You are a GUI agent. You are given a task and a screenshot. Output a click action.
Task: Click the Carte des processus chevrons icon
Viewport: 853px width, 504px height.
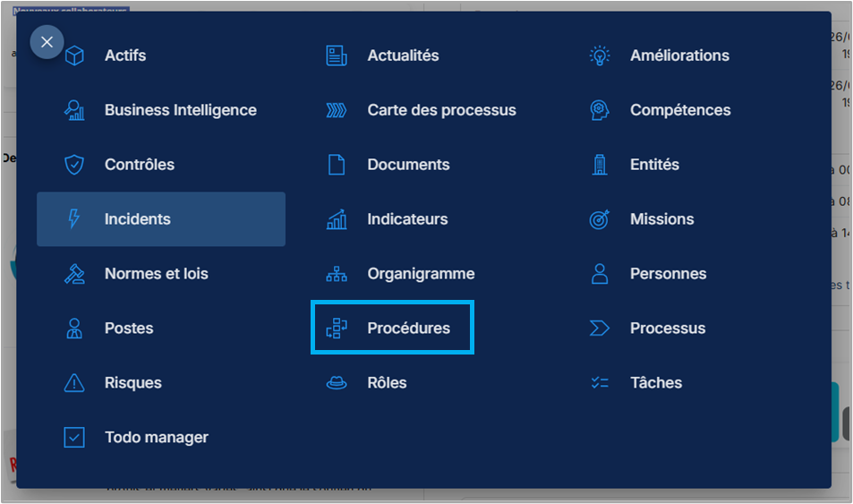(337, 110)
